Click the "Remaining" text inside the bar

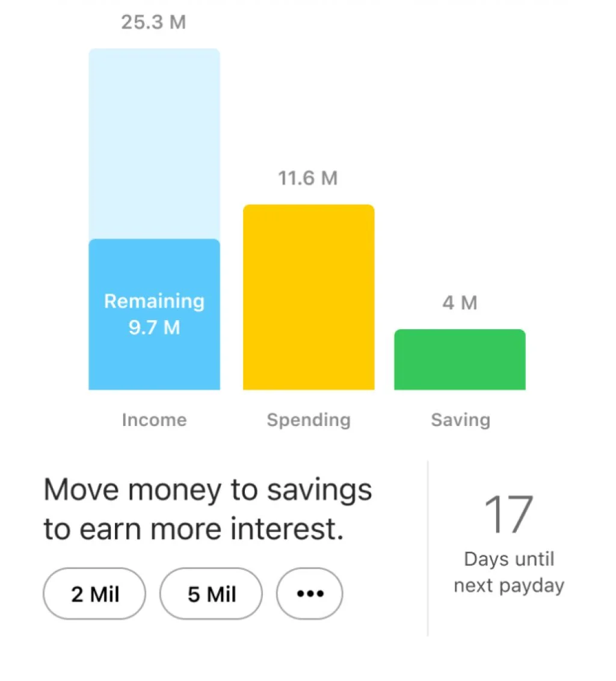coord(154,301)
